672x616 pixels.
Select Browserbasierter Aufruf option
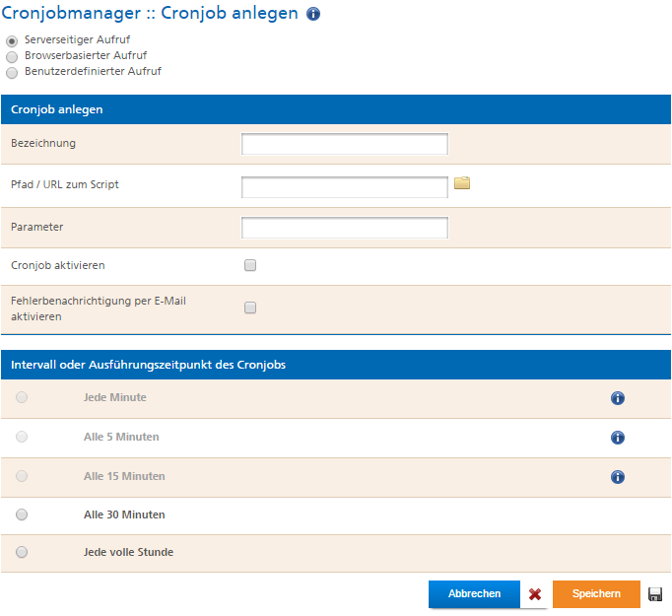[12, 57]
